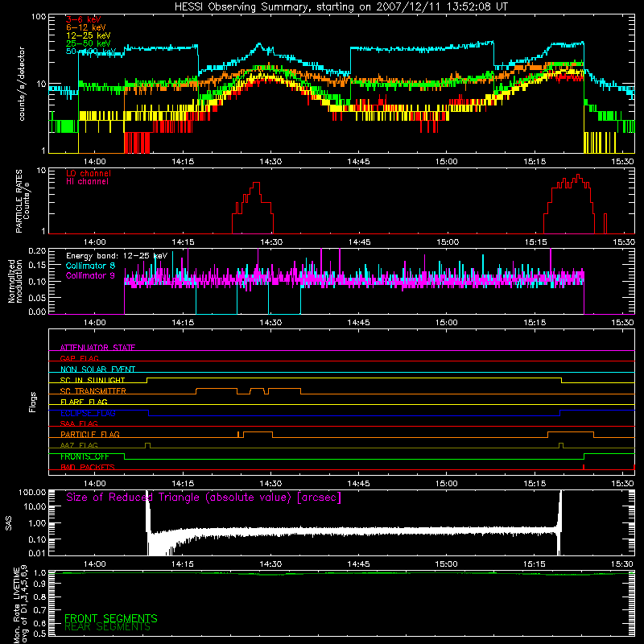Select the 6-12 keV legend entry

click(85, 27)
